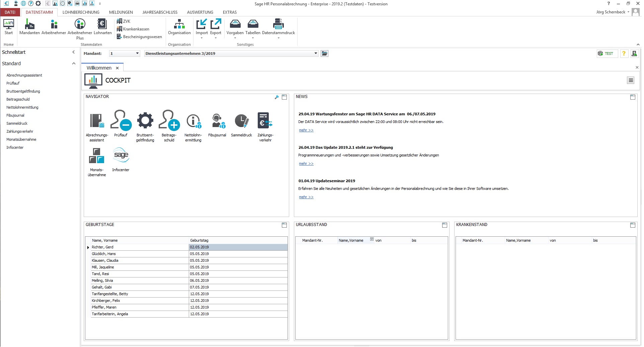Open Monatsübernahme icon in Navigator
This screenshot has height=347, width=644.
97,162
